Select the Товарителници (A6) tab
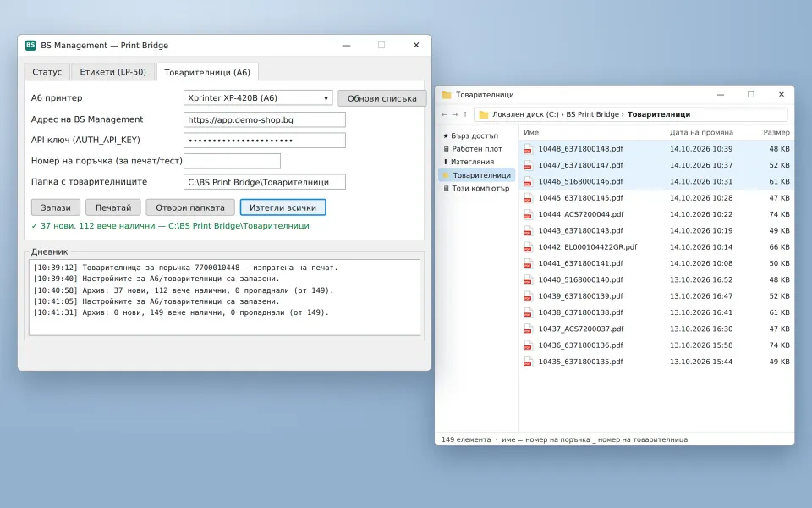Screen dimensions: 812x508 coord(207,72)
